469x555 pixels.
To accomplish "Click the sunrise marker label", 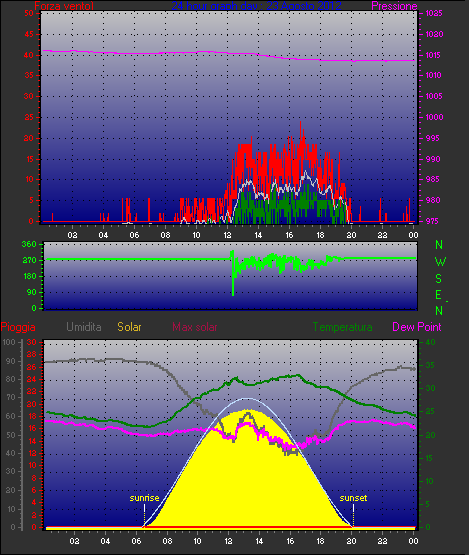I will [144, 498].
